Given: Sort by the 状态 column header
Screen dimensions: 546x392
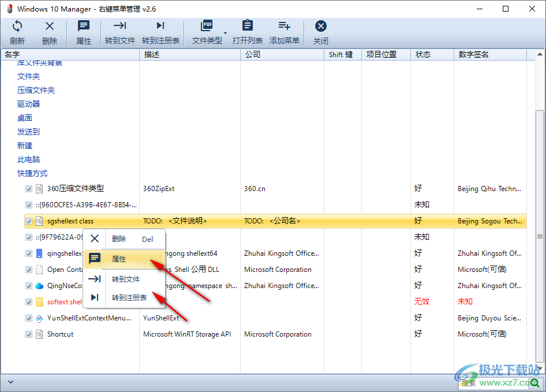Looking at the screenshot, I should pos(423,54).
